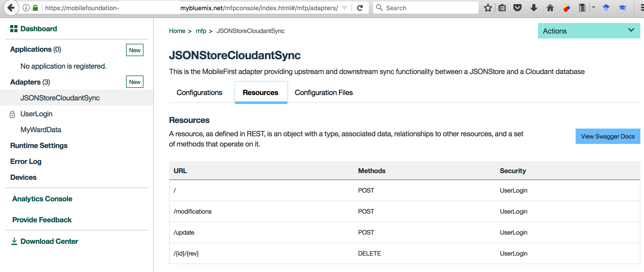The height and width of the screenshot is (272, 644).
Task: Click the green padlock security icon
Action: [x=35, y=8]
